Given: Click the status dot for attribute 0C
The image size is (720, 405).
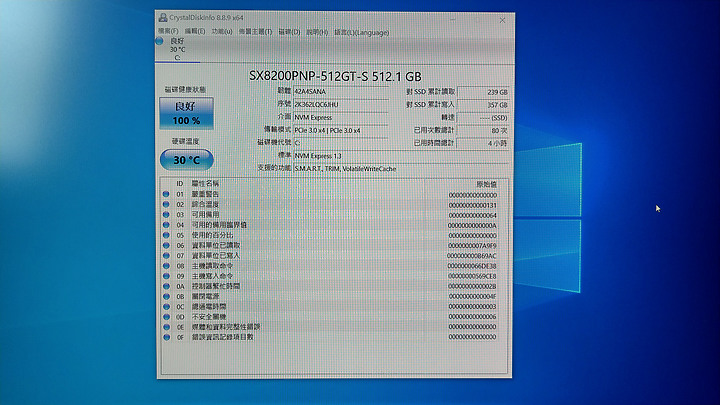Looking at the screenshot, I should pyautogui.click(x=166, y=306).
